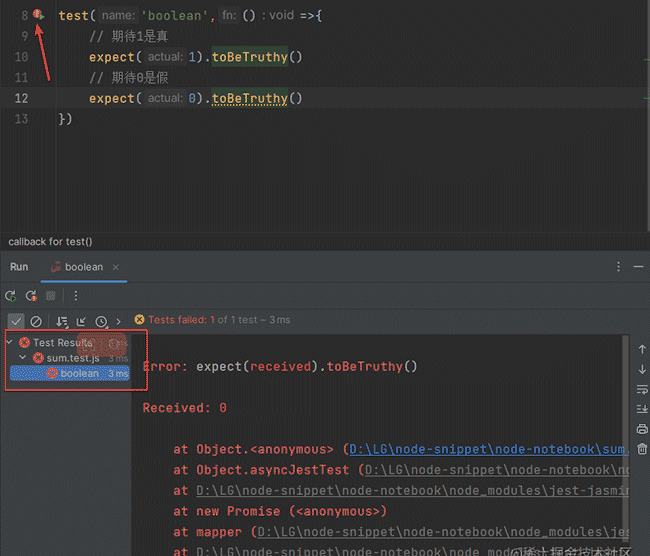Jump up the stack trace arrow
Screen dimensions: 650x556
[x=642, y=350]
